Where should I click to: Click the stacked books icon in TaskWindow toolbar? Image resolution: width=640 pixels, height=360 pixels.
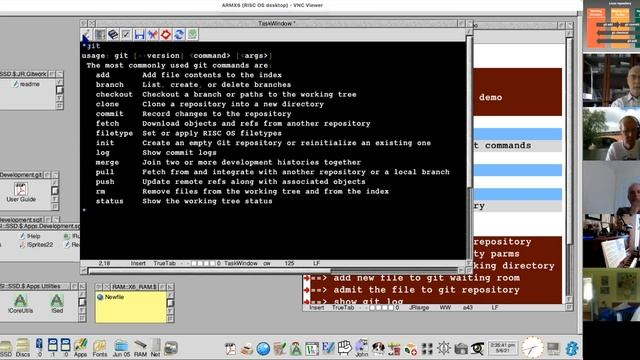(113, 35)
